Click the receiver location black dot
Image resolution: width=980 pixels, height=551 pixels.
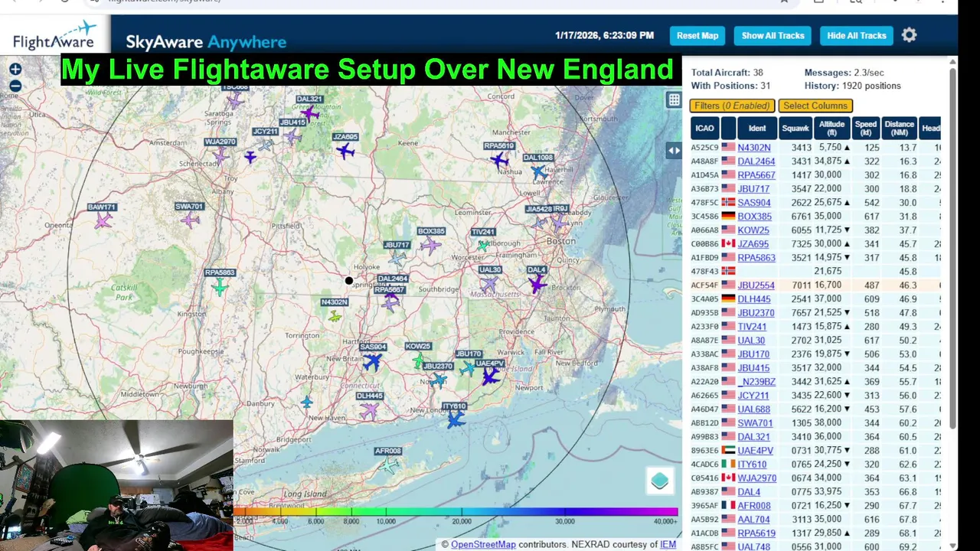click(x=349, y=281)
